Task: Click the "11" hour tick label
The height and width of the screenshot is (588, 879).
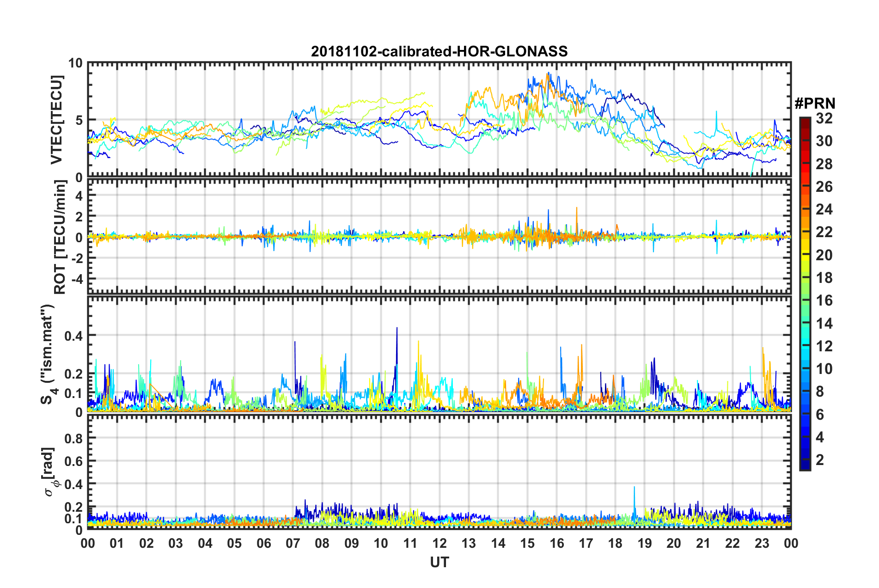Action: [x=410, y=544]
